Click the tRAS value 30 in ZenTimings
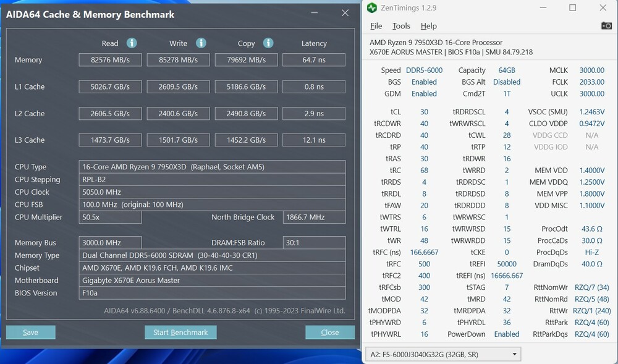 click(x=424, y=159)
